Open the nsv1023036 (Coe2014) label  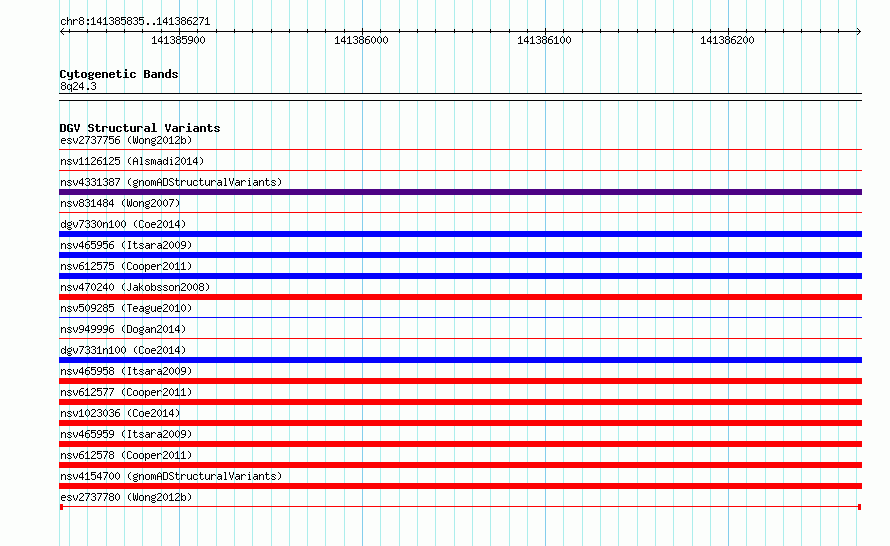tap(120, 413)
